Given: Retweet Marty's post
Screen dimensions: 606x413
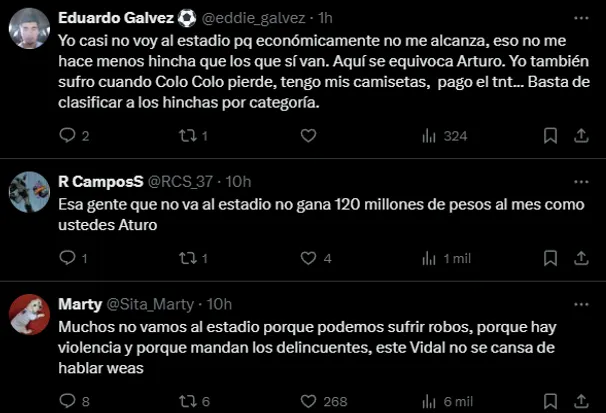Looking at the screenshot, I should 185,400.
